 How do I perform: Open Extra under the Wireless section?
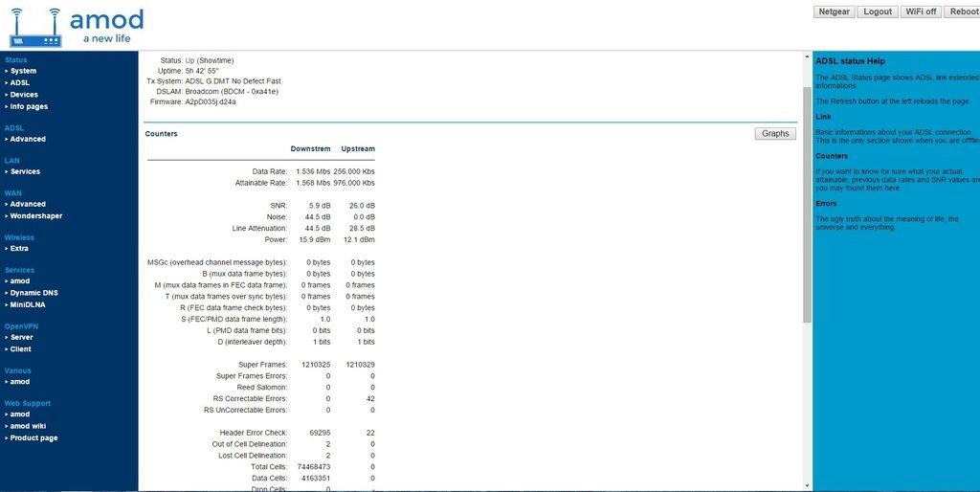pyautogui.click(x=19, y=248)
